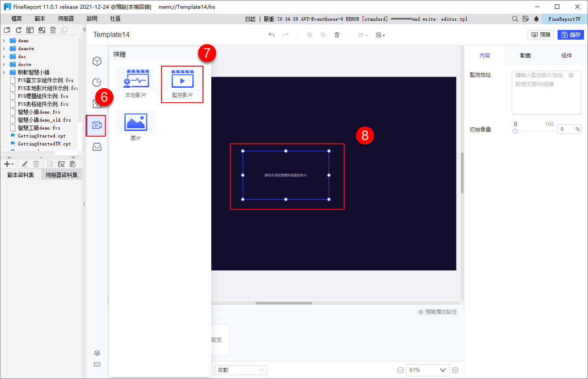Switch to the 內容 tab
588x379 pixels.
pyautogui.click(x=485, y=56)
